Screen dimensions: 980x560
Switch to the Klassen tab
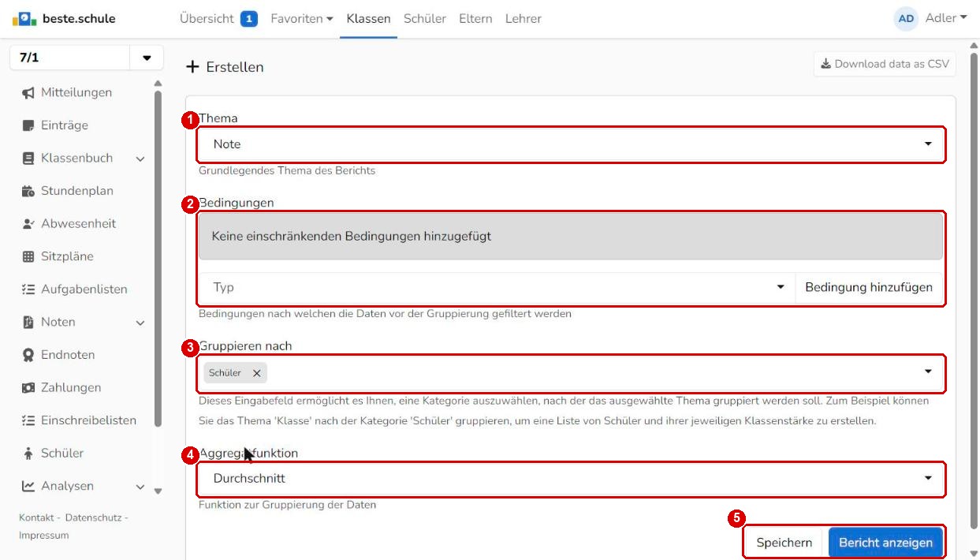coord(368,18)
